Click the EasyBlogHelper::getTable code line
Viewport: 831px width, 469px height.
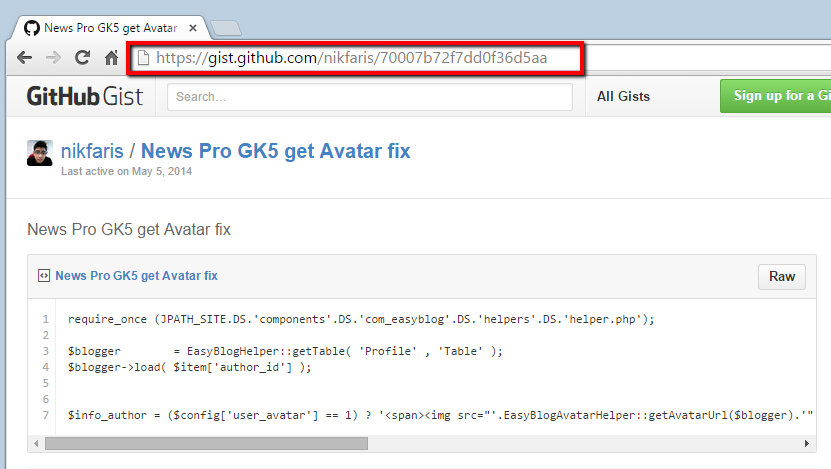point(285,351)
